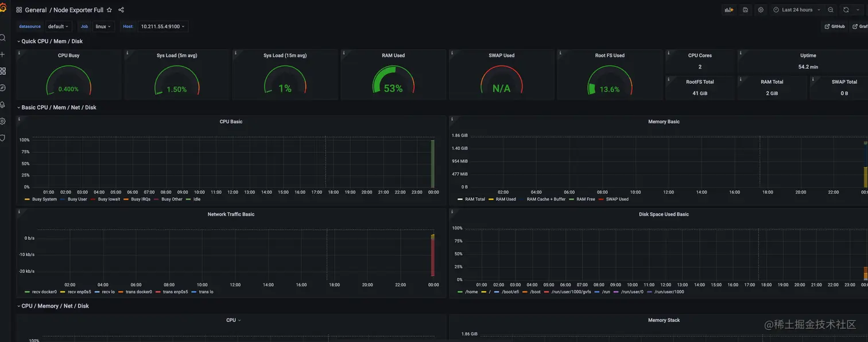
Task: Open the Network Traffic Basic title menu
Action: pyautogui.click(x=231, y=214)
